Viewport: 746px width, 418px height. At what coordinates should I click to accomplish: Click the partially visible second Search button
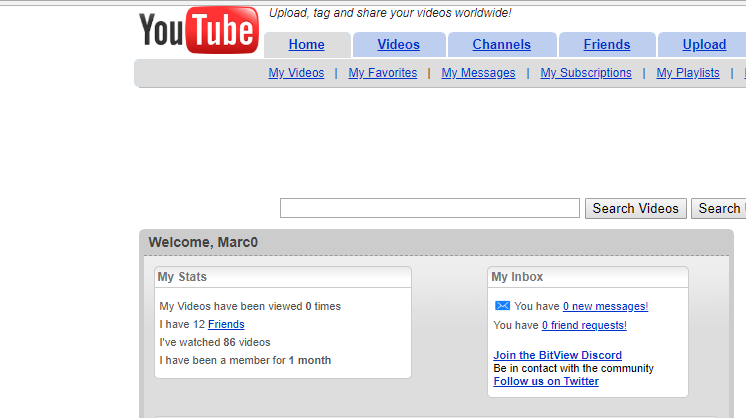719,208
